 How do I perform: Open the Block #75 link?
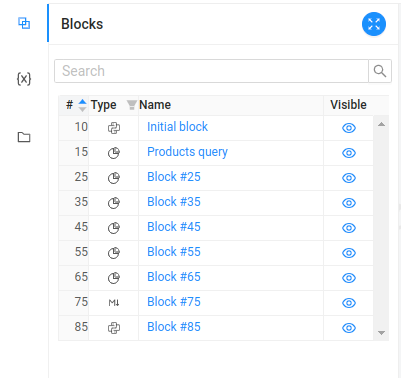point(174,302)
